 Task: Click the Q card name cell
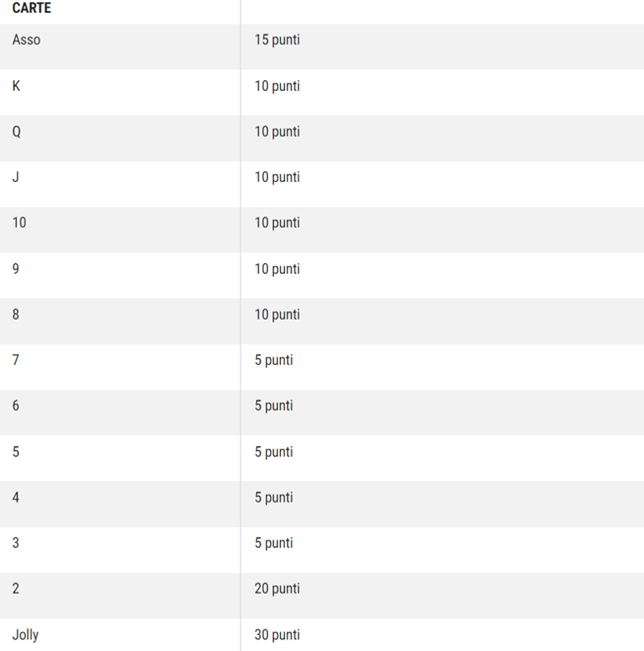(x=17, y=132)
